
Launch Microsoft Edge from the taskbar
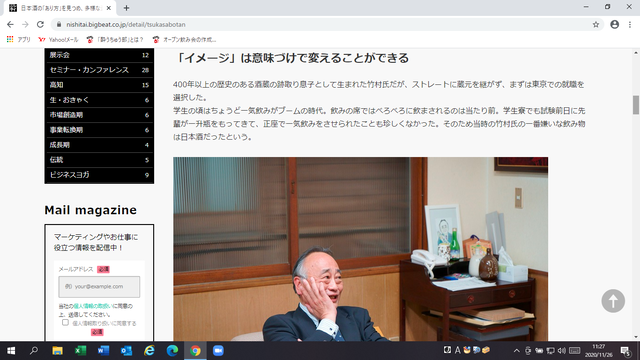[x=172, y=351]
